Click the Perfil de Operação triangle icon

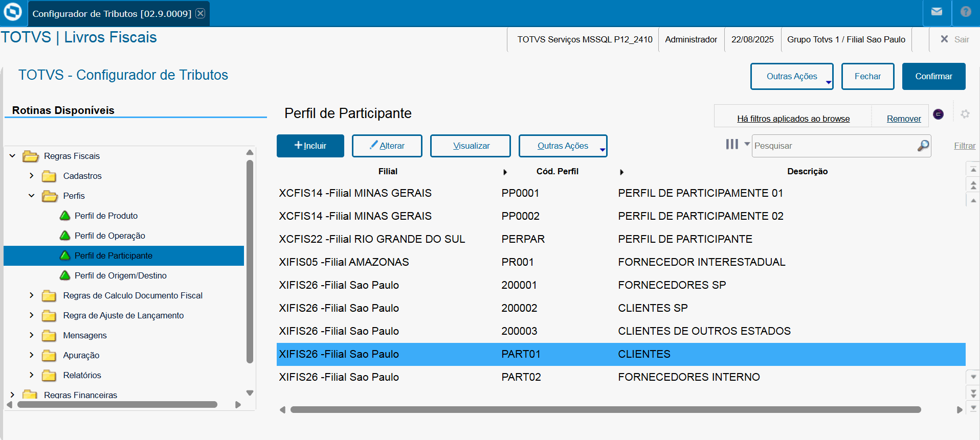(65, 236)
